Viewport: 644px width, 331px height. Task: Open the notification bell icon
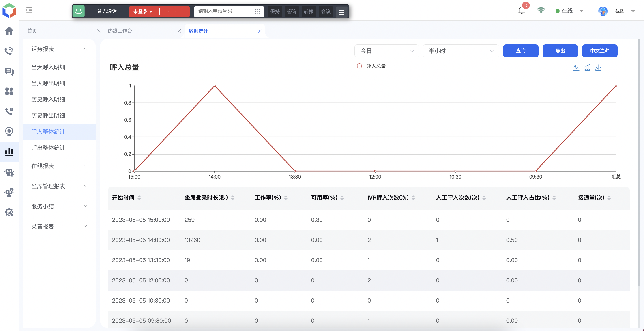point(522,11)
